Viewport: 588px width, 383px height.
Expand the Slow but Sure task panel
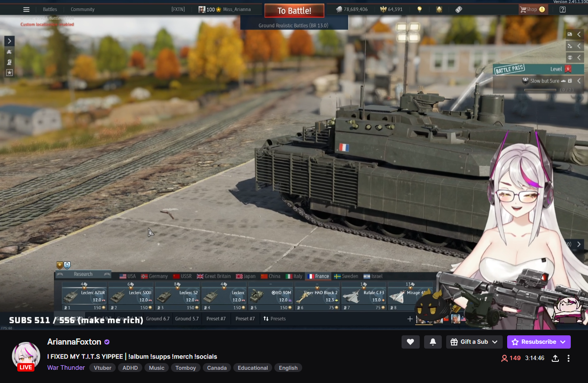click(x=579, y=81)
